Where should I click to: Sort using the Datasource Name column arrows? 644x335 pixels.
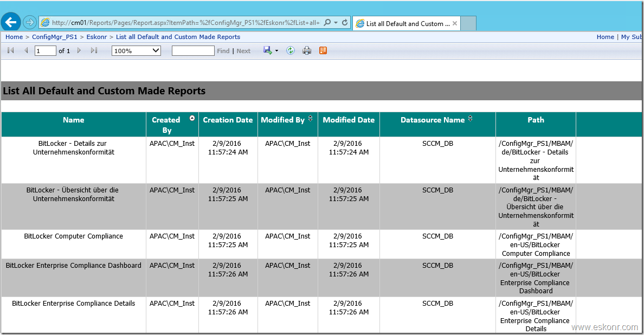(470, 117)
